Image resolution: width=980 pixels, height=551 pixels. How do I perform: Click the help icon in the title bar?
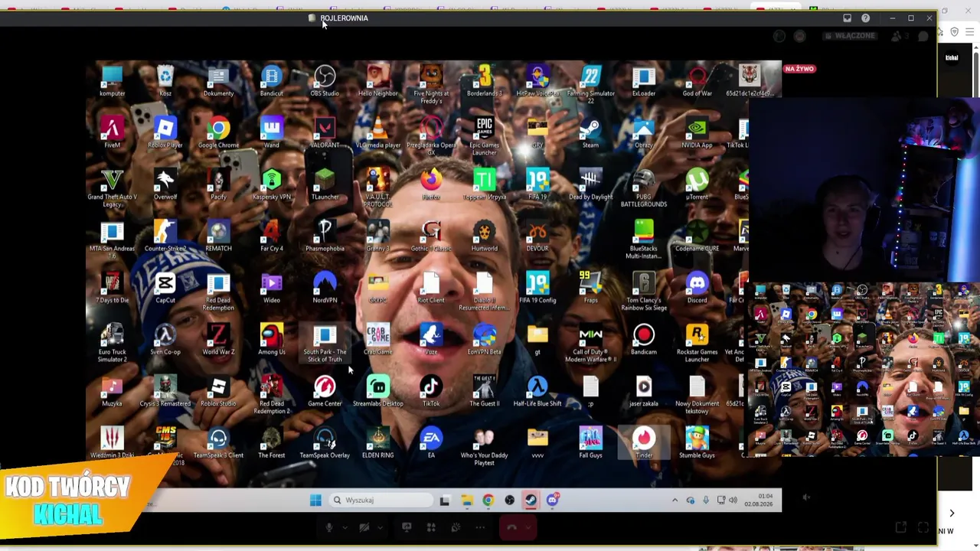pyautogui.click(x=865, y=18)
